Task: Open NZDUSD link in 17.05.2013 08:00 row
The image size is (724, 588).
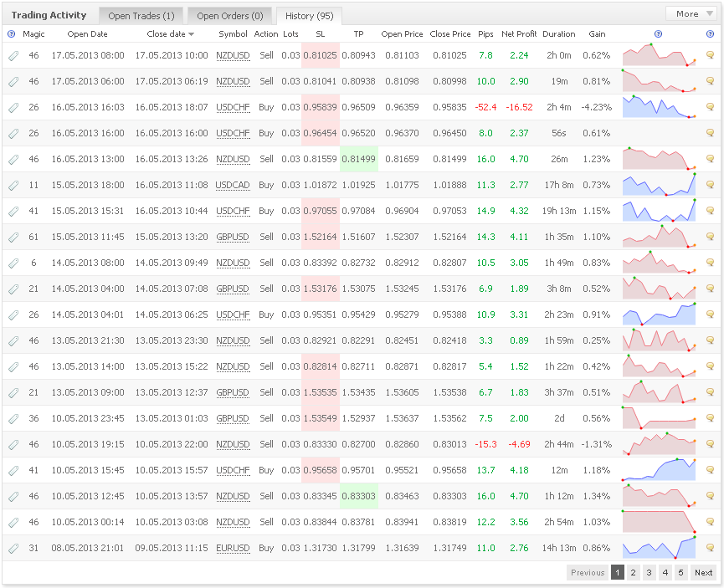Action: (x=233, y=55)
